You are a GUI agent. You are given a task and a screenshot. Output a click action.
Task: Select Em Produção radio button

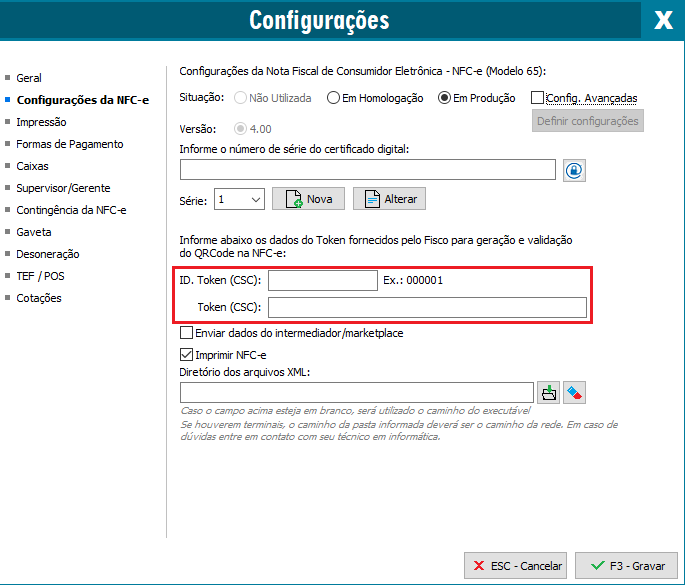pos(445,98)
